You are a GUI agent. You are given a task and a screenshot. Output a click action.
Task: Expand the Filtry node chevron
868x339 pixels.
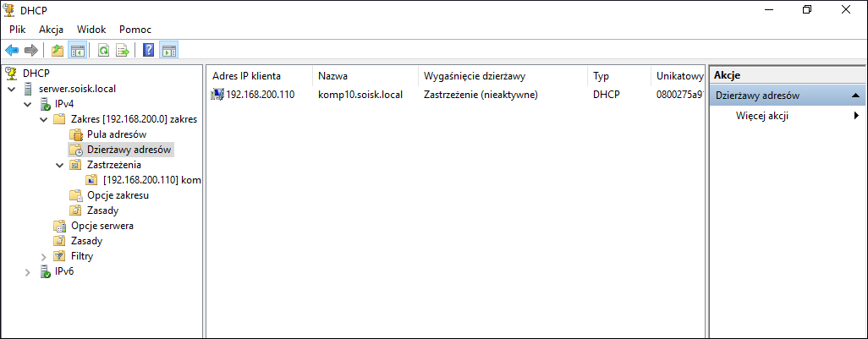pos(44,257)
